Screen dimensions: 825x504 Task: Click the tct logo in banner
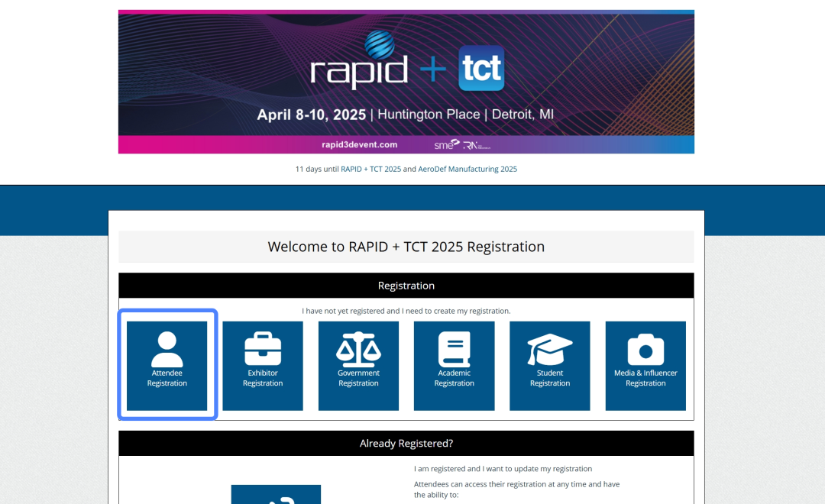pos(481,69)
